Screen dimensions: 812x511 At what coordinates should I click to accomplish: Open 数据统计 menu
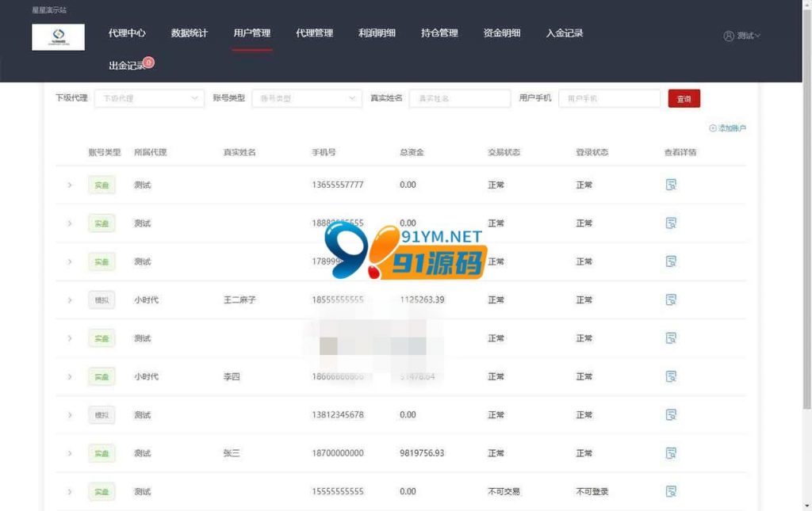point(190,33)
